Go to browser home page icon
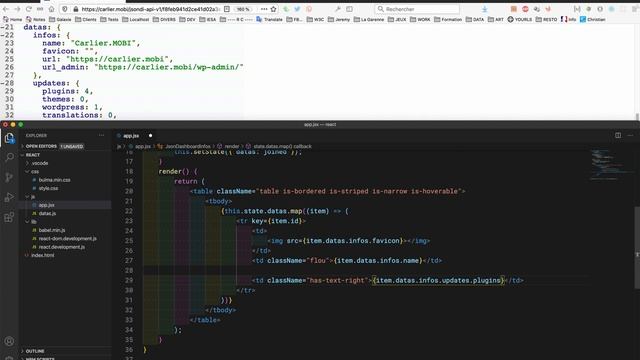This screenshot has width=640, height=360. tap(51, 9)
